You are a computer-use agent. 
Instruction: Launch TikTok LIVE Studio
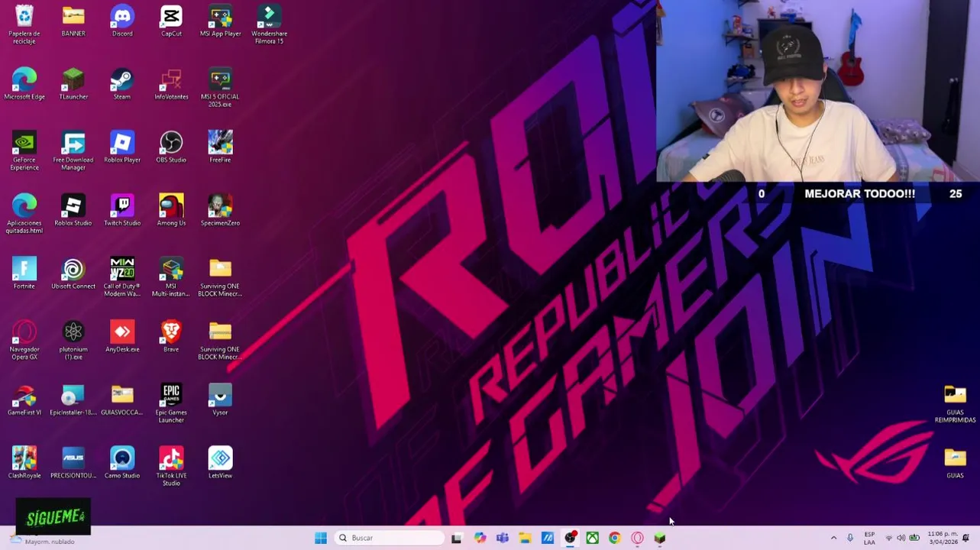click(171, 467)
